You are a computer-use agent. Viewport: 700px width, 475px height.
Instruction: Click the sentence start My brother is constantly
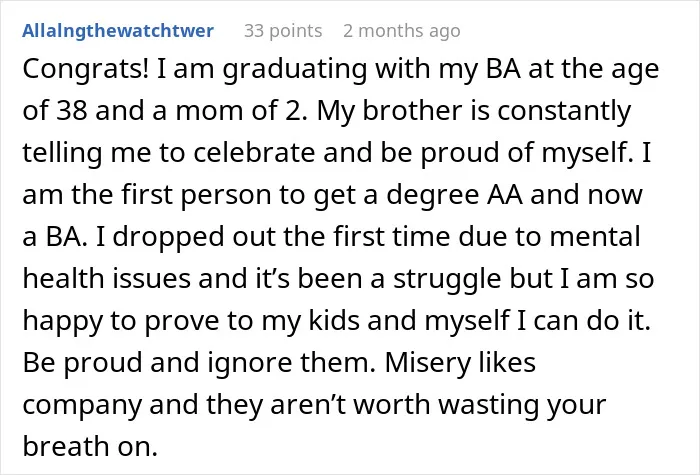(474, 112)
